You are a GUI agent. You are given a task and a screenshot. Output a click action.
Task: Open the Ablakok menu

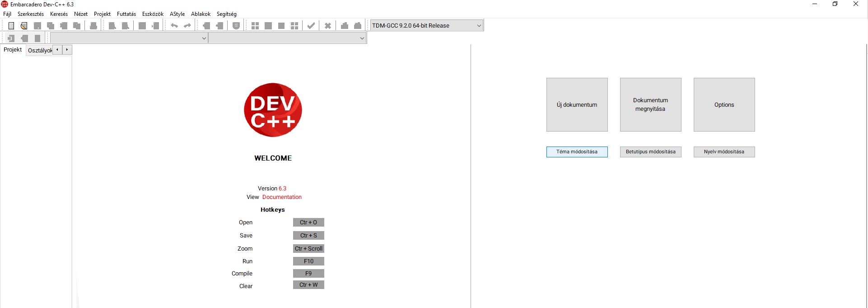click(201, 14)
